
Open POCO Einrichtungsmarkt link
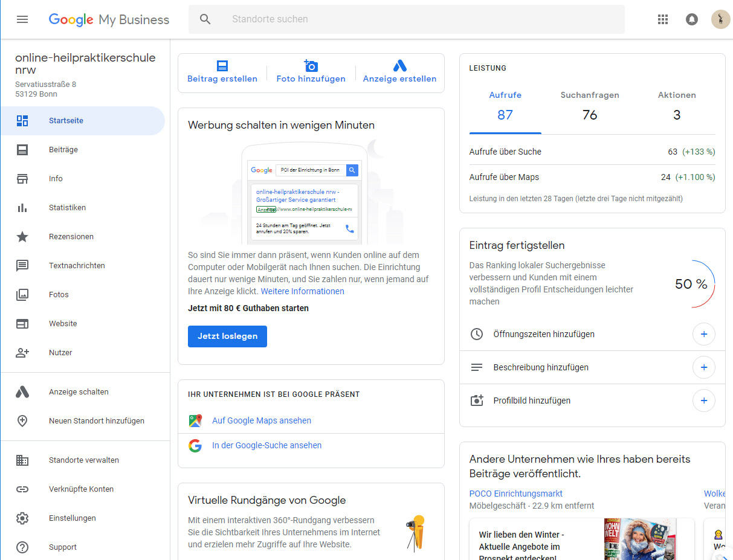516,494
